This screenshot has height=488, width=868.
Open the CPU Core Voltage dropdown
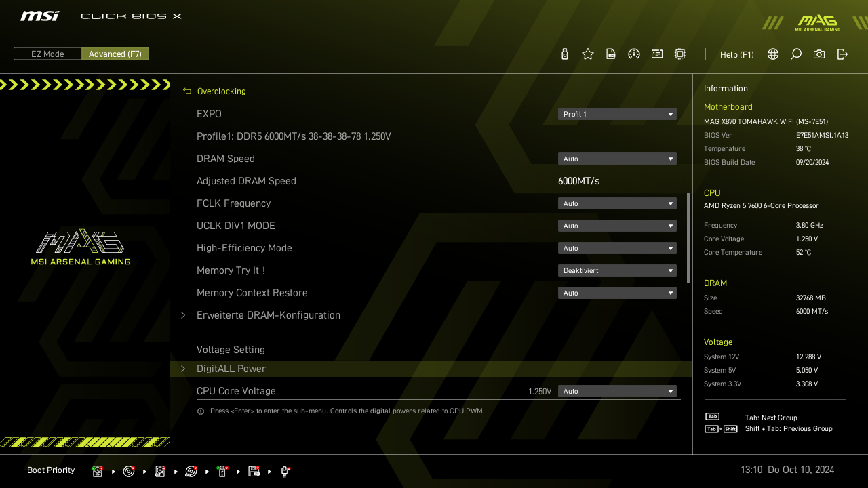(x=617, y=391)
